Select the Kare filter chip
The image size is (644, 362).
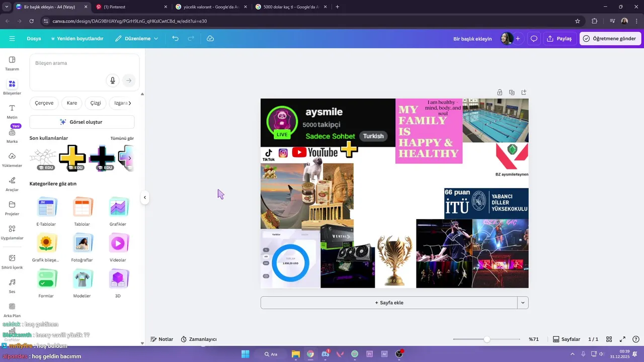72,103
